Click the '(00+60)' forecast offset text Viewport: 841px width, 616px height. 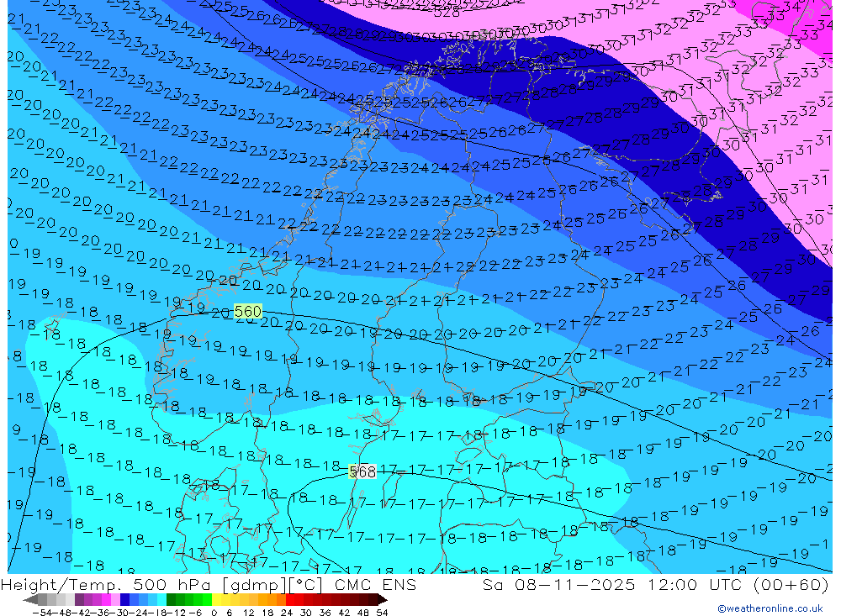click(x=791, y=585)
